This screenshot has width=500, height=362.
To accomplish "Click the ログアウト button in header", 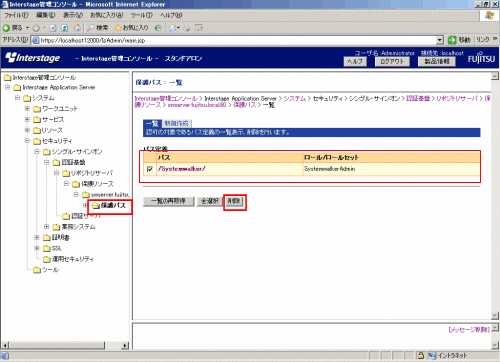I will [x=392, y=62].
